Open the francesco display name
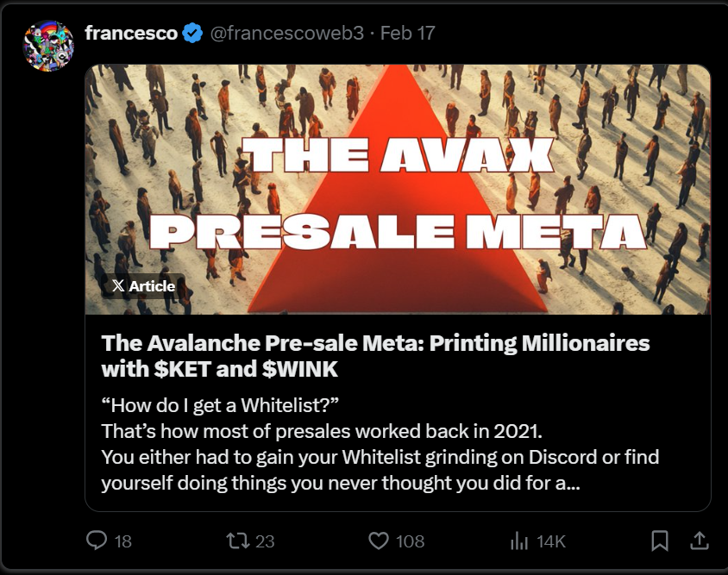728x575 pixels. tap(131, 33)
